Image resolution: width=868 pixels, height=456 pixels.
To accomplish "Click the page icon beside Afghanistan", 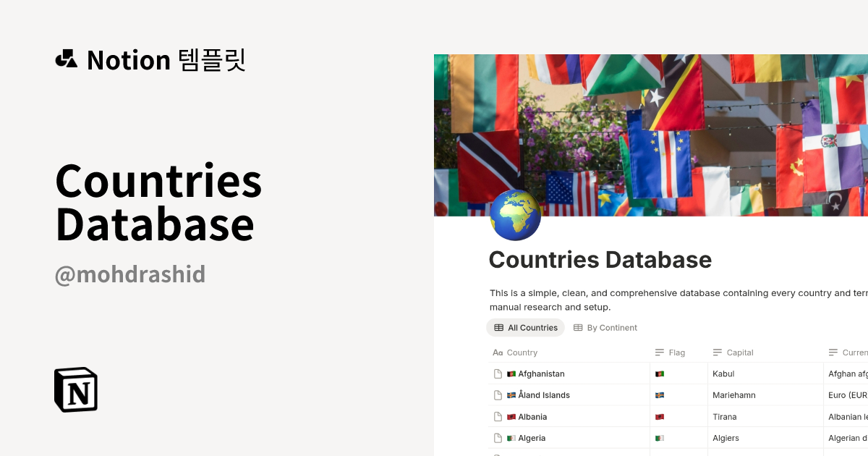I will coord(498,374).
